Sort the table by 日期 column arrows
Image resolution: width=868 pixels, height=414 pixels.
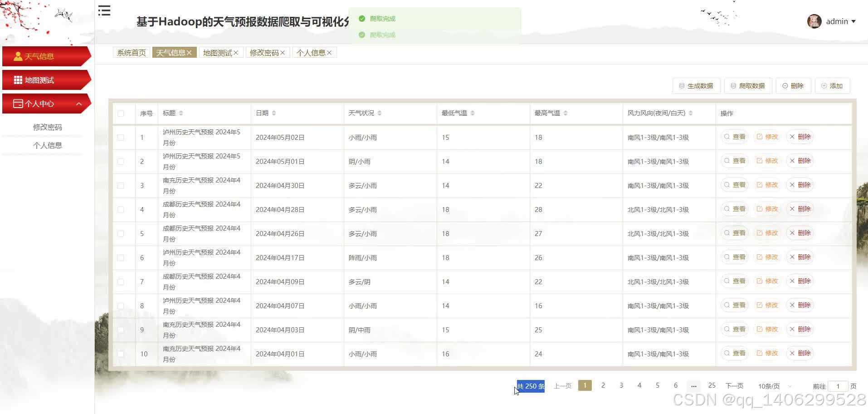274,113
